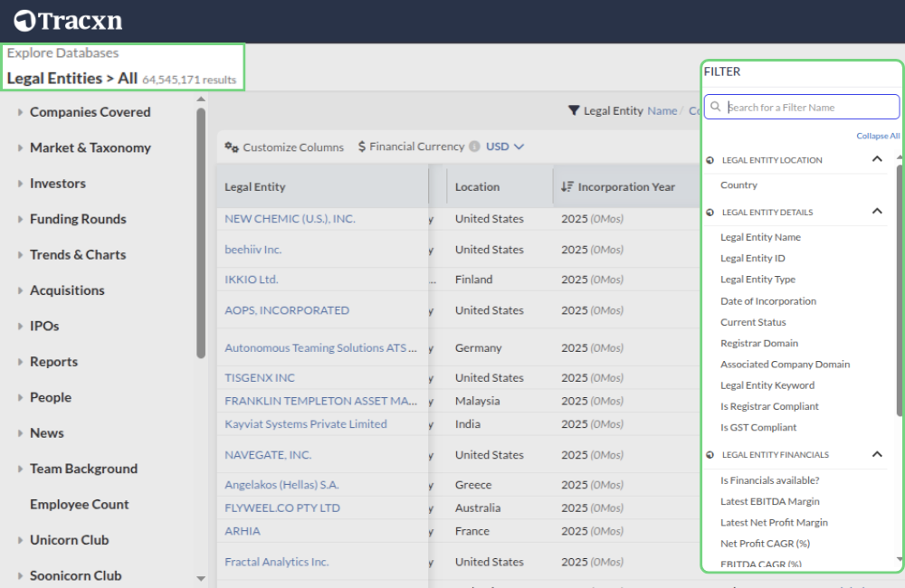The width and height of the screenshot is (905, 588).
Task: Click the Legal Entity funnel filter icon
Action: (x=574, y=111)
